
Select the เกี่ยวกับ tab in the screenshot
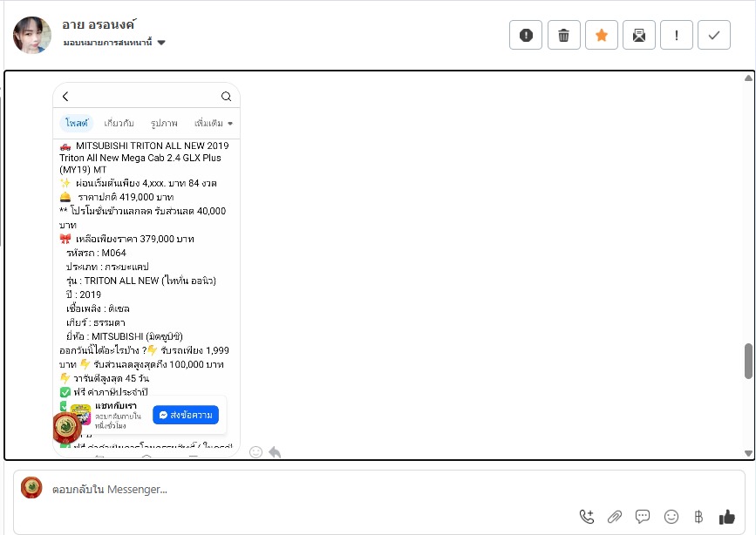[119, 124]
